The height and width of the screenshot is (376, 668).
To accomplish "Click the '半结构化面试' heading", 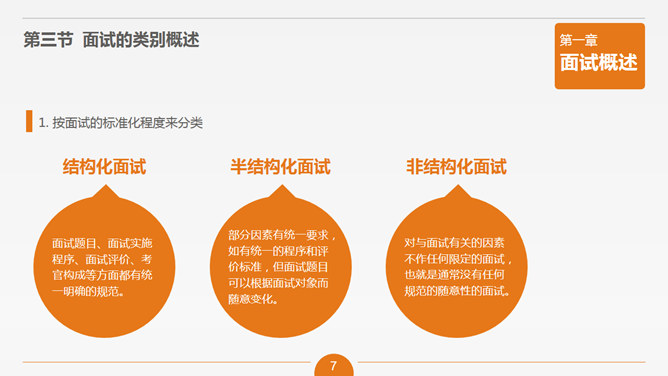I will 280,166.
